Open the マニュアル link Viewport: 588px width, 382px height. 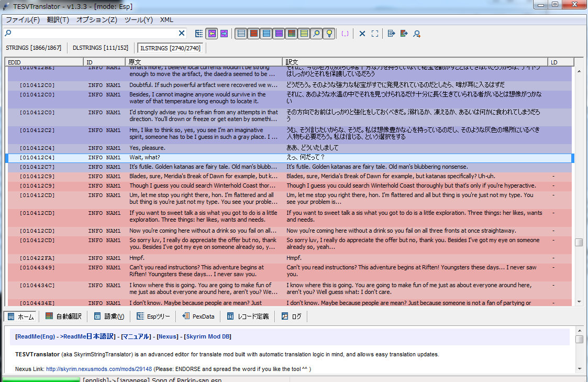click(x=136, y=336)
